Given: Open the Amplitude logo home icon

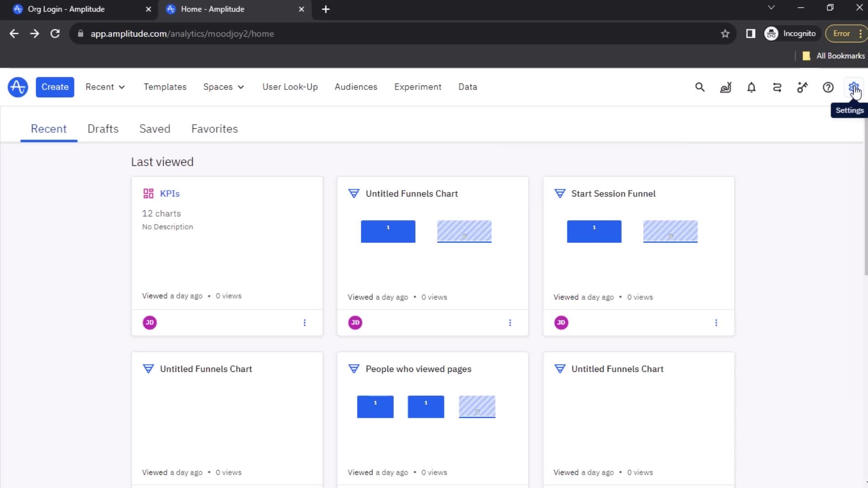Looking at the screenshot, I should pos(18,87).
